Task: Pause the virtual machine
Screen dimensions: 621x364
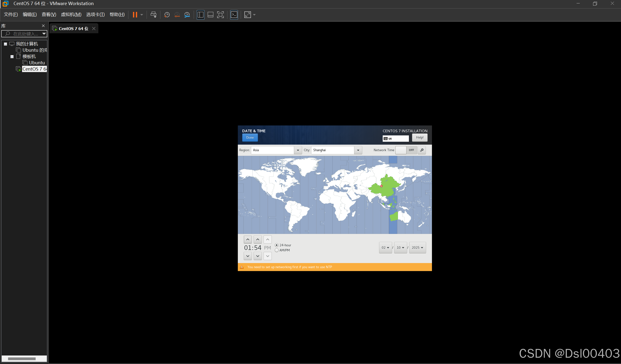Action: coord(135,15)
